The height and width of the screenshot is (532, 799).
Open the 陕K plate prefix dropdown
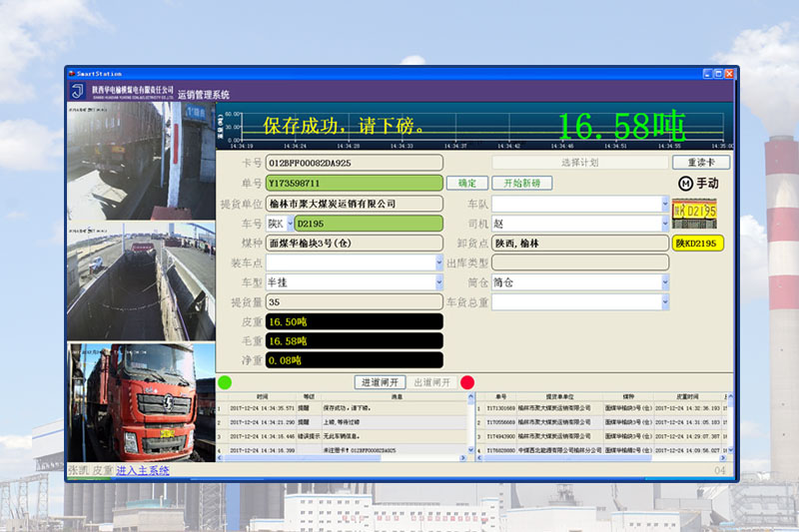[x=291, y=224]
